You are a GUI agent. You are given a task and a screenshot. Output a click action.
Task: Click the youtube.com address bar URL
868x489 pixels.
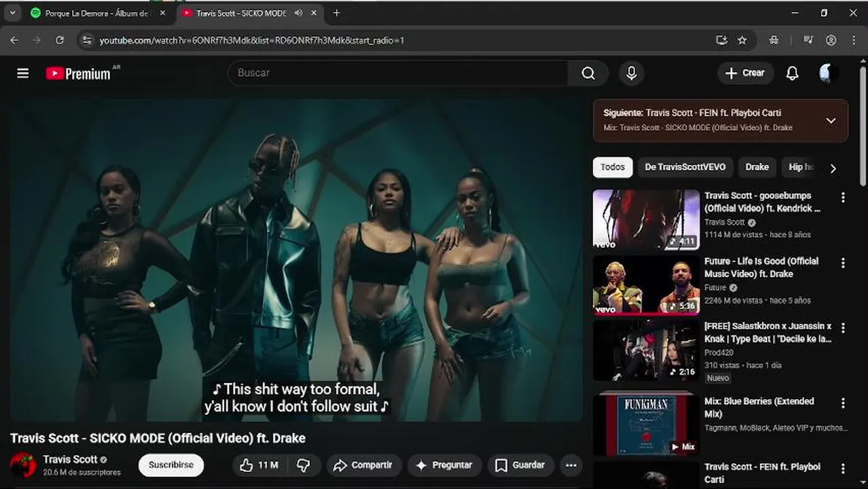252,41
